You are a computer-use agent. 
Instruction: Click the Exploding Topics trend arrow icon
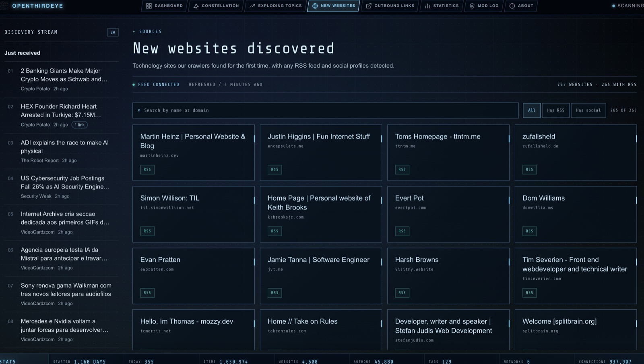[252, 6]
